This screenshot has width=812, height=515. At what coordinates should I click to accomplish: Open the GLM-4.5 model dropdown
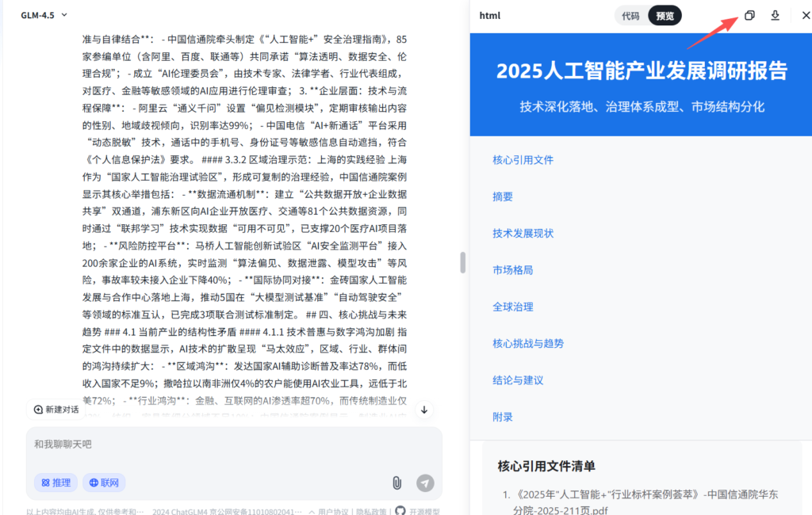click(44, 15)
